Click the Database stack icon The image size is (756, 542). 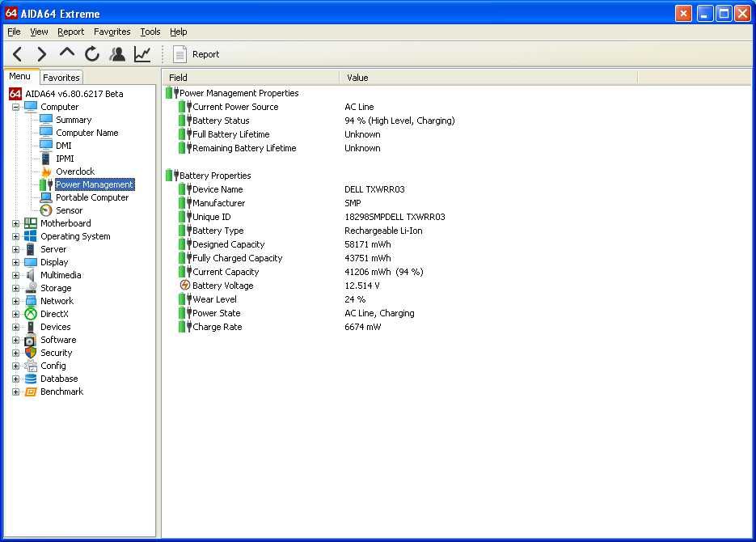(x=31, y=379)
